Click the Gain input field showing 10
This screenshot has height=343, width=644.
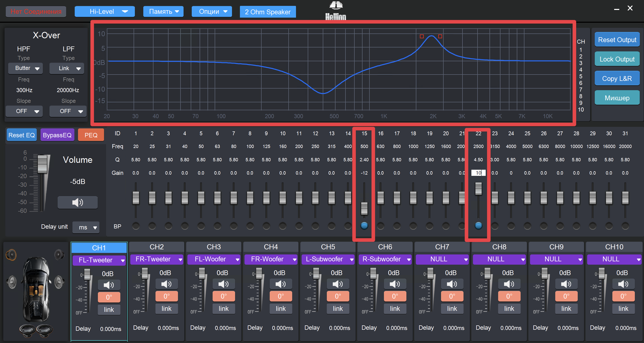[478, 173]
